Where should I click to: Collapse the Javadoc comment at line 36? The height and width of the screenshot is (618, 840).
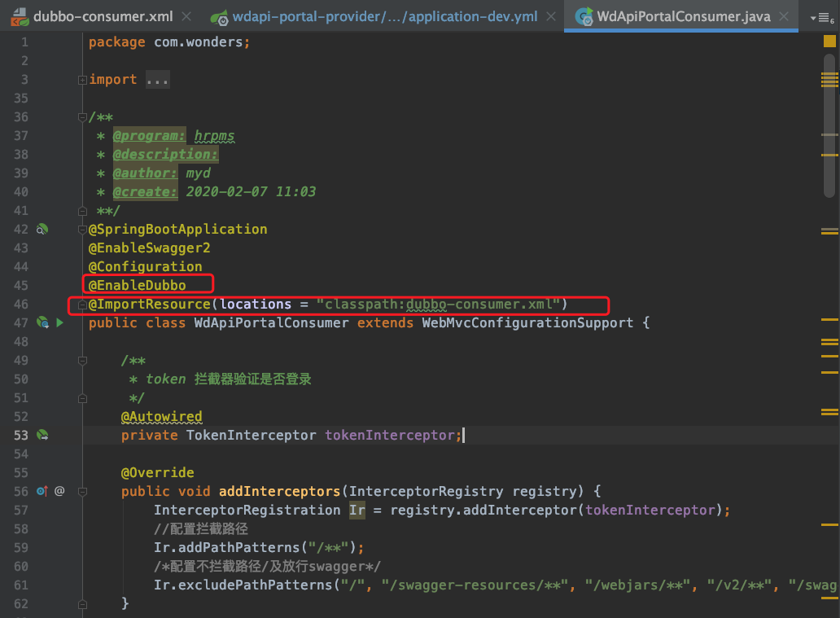tap(82, 117)
